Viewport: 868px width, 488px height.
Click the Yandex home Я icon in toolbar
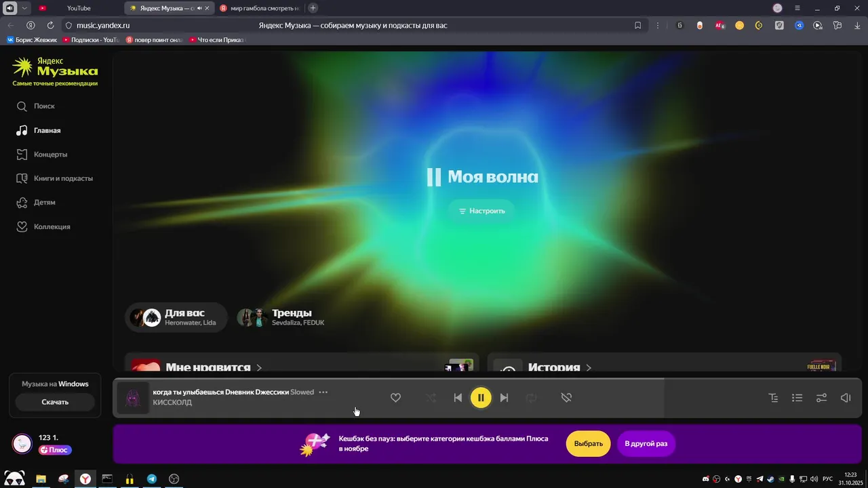31,25
